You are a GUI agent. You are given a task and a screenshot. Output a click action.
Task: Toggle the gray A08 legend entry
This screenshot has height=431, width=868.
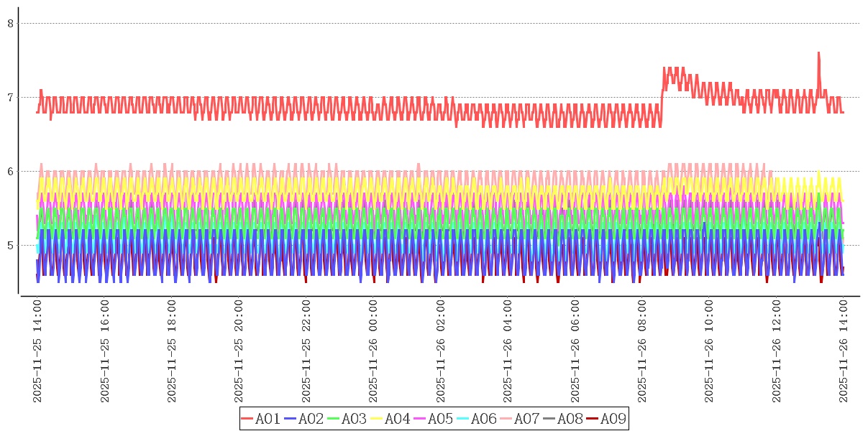[x=562, y=419]
